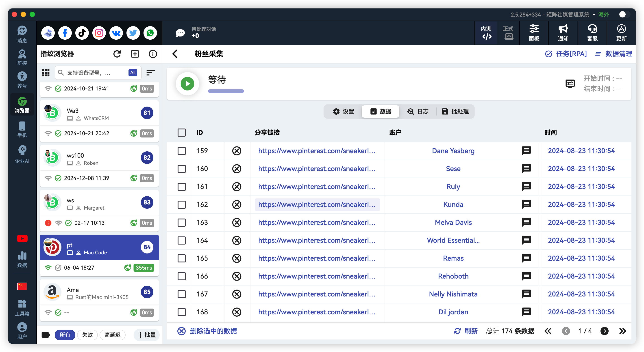The height and width of the screenshot is (352, 644).
Task: Click the info icon beside 指纹浏览器
Action: pos(153,54)
